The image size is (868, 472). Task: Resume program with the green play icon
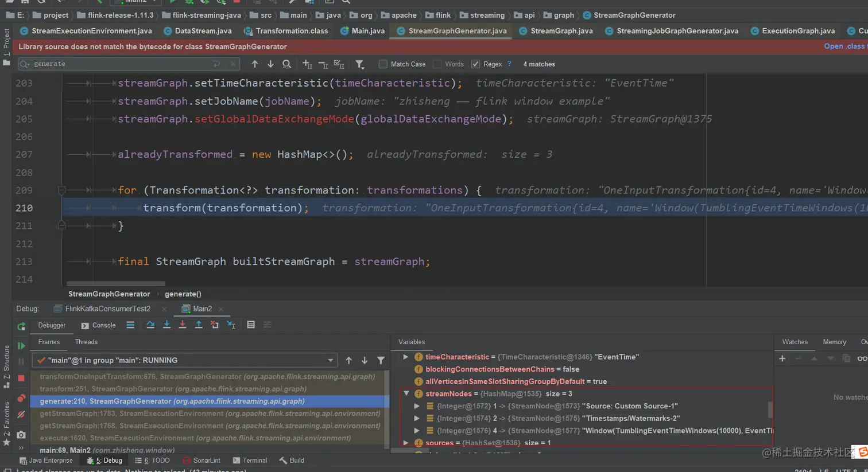21,346
